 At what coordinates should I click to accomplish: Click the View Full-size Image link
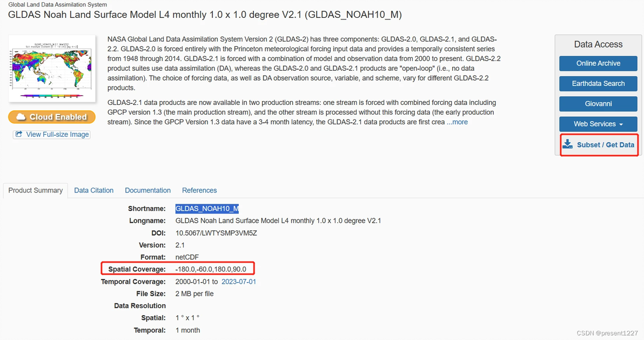pyautogui.click(x=57, y=134)
